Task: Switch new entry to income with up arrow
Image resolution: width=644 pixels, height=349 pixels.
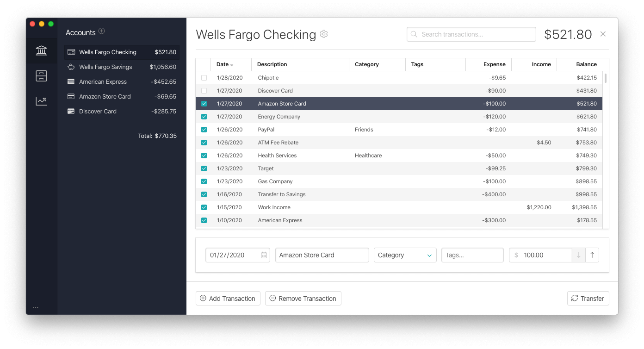Action: click(593, 255)
